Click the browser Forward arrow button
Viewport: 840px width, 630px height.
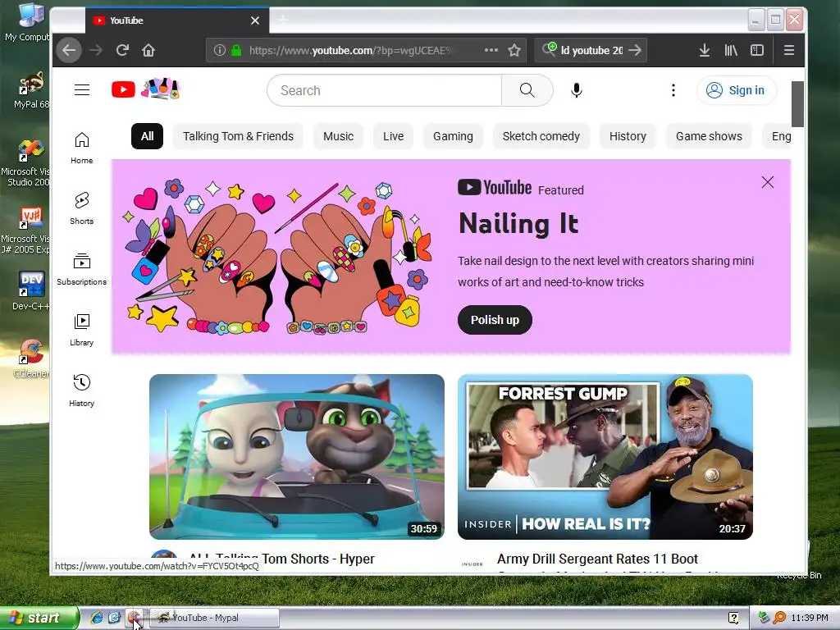click(96, 50)
